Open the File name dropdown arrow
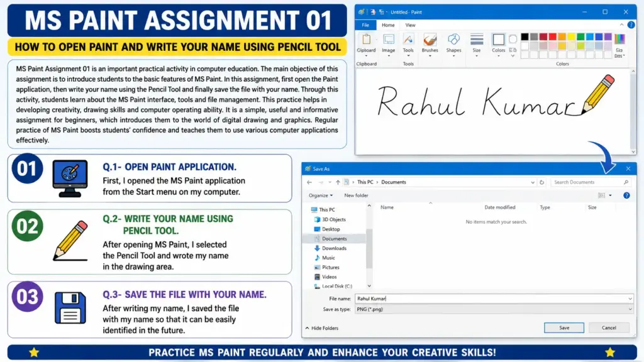 point(630,299)
